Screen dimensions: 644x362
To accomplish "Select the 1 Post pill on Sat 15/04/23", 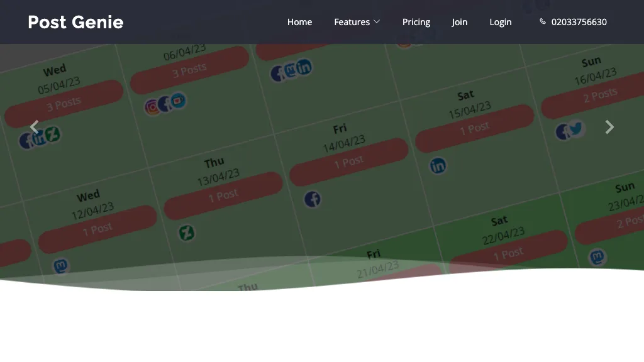I will click(x=474, y=128).
